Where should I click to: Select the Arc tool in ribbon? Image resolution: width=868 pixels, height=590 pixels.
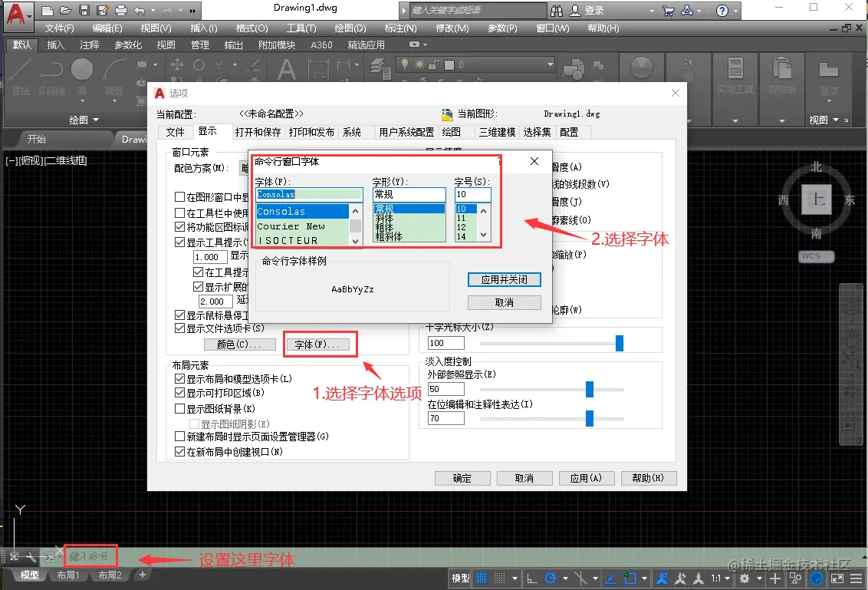tap(114, 76)
